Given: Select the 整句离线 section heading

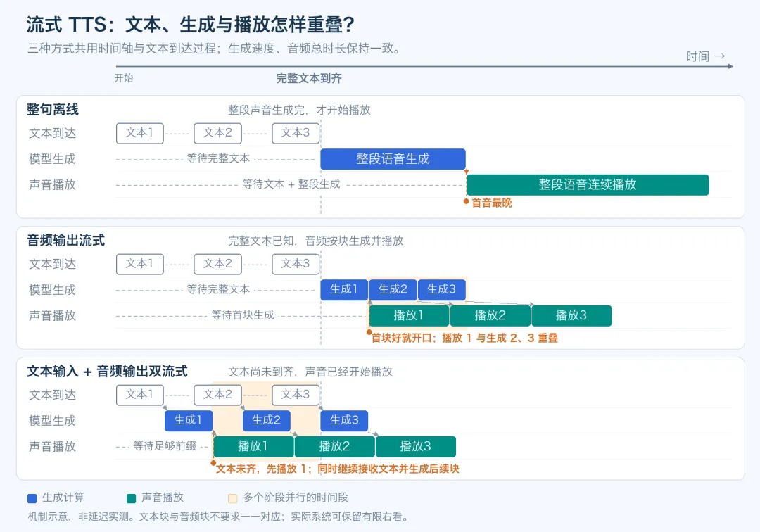Looking at the screenshot, I should tap(52, 110).
